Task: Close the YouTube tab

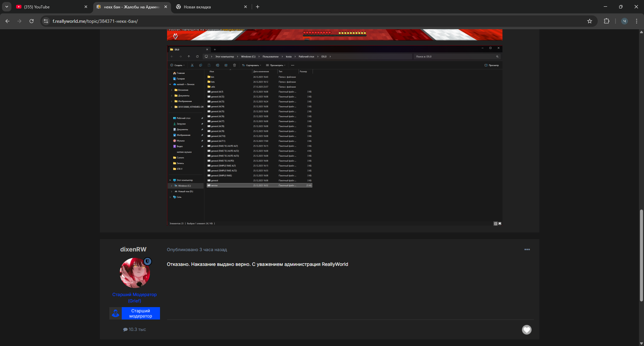Action: click(x=86, y=7)
